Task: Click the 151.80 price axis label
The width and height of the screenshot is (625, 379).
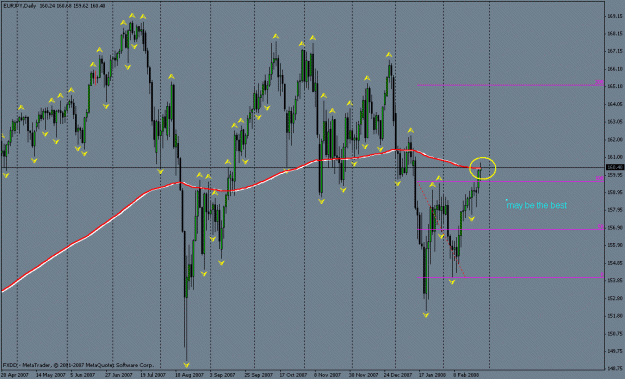Action: click(x=615, y=315)
